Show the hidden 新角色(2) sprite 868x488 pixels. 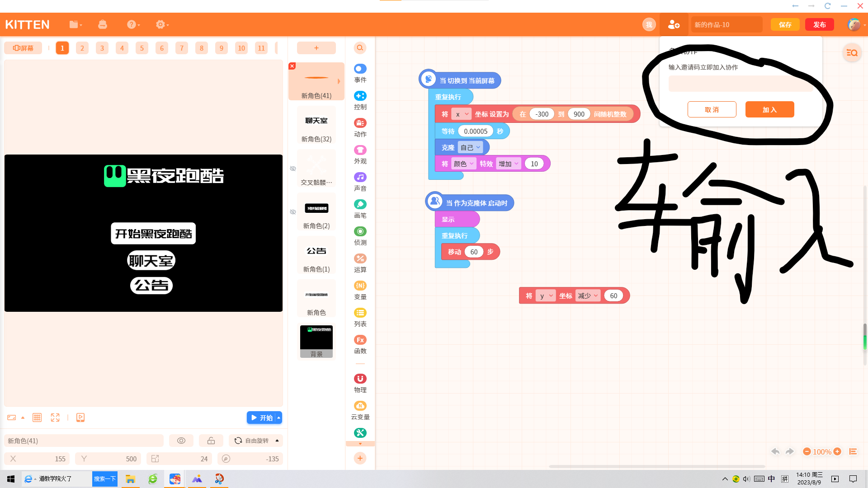pyautogui.click(x=293, y=212)
